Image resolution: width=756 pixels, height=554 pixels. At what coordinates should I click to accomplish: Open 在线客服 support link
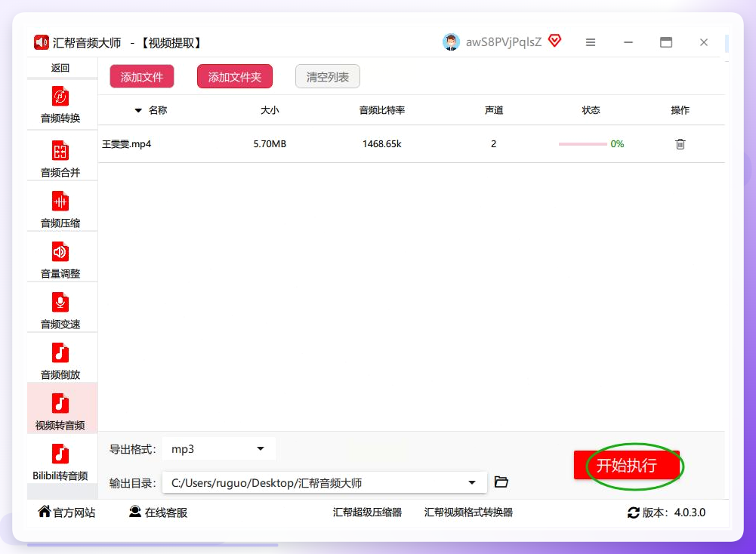pos(158,512)
